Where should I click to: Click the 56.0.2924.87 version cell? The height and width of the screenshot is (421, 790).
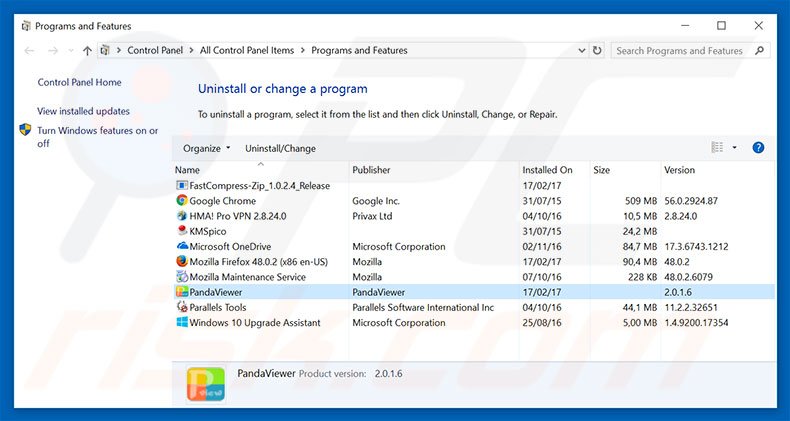pyautogui.click(x=691, y=200)
